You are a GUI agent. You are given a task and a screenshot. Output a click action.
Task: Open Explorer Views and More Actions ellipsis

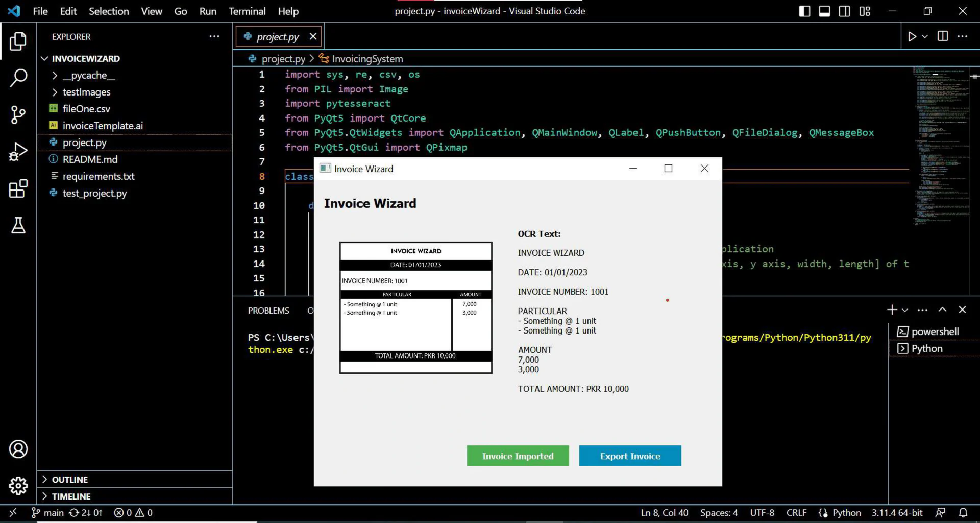214,36
